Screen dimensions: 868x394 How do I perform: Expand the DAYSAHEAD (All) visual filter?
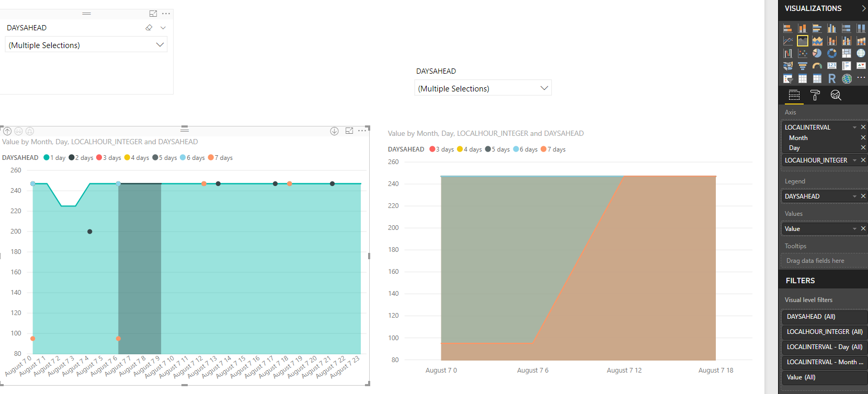[x=825, y=317]
